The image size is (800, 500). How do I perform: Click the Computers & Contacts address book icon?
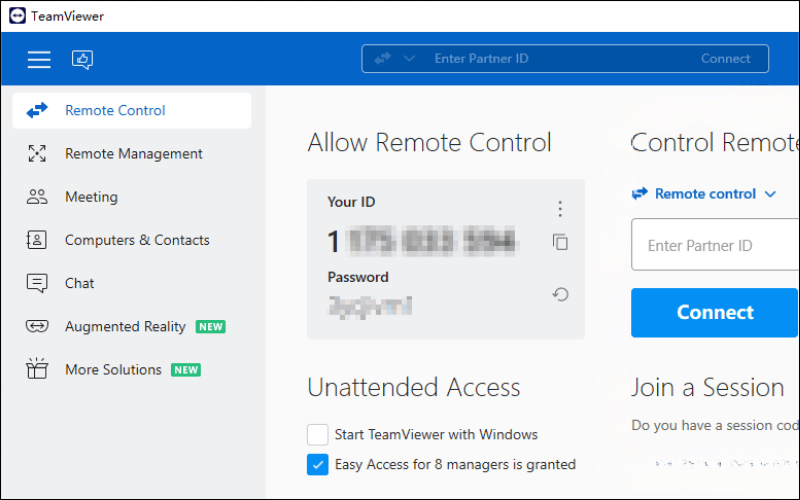[x=36, y=240]
